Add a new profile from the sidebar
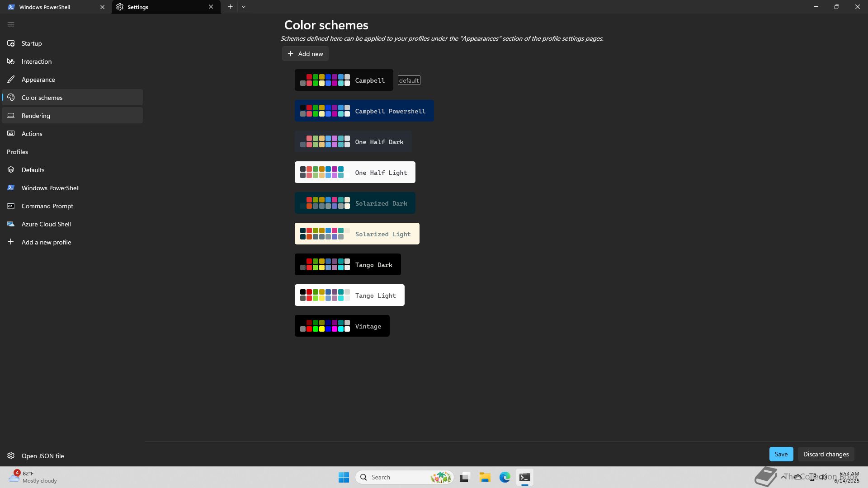The height and width of the screenshot is (488, 868). (x=46, y=242)
